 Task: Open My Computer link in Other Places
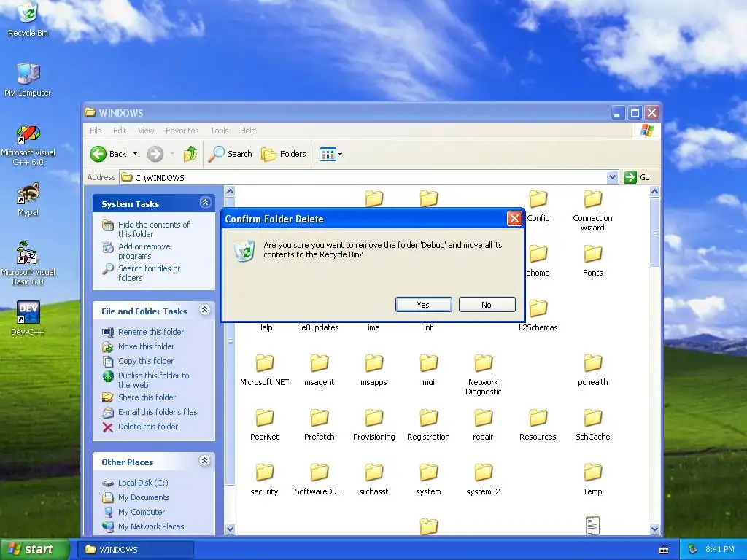point(141,512)
